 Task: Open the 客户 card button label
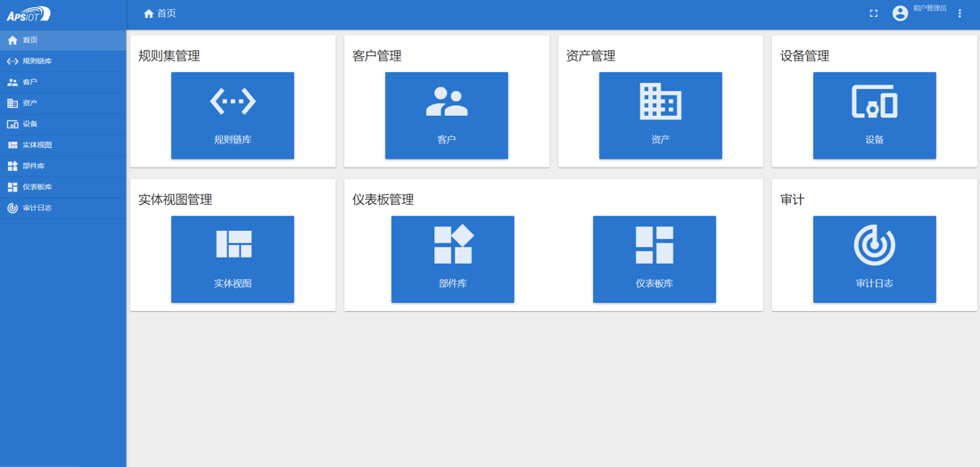point(447,140)
